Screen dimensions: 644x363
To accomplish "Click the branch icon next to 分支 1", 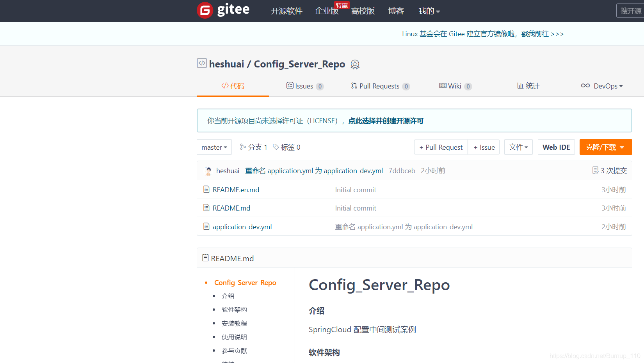I will 243,147.
